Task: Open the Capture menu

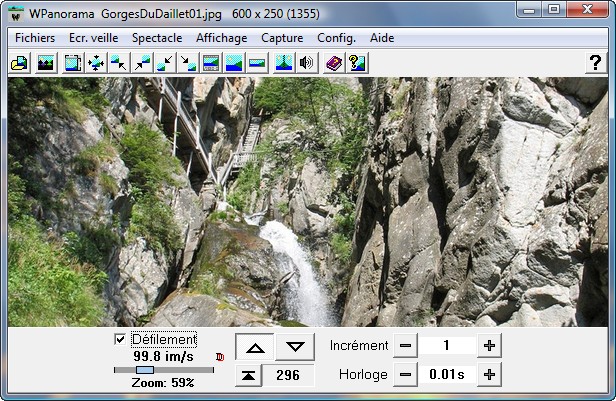Action: (x=282, y=38)
